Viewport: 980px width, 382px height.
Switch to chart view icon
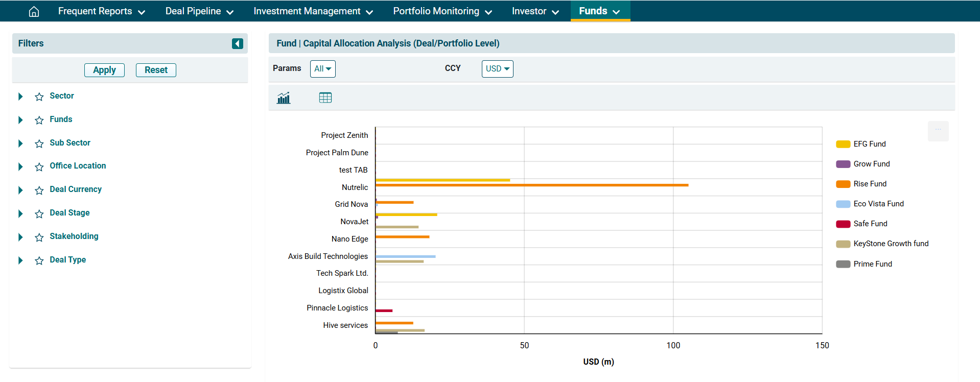coord(284,98)
